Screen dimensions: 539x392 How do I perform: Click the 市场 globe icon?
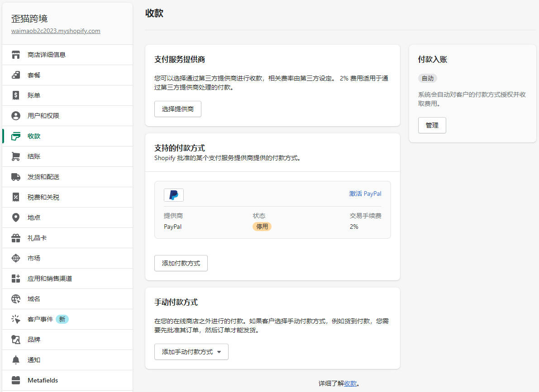click(x=16, y=258)
